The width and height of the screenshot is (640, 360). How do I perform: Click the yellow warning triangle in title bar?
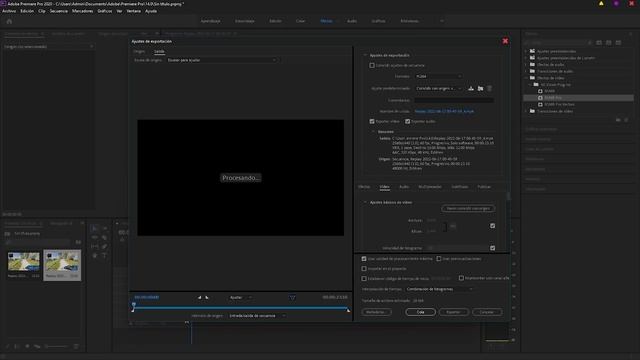pos(601,4)
